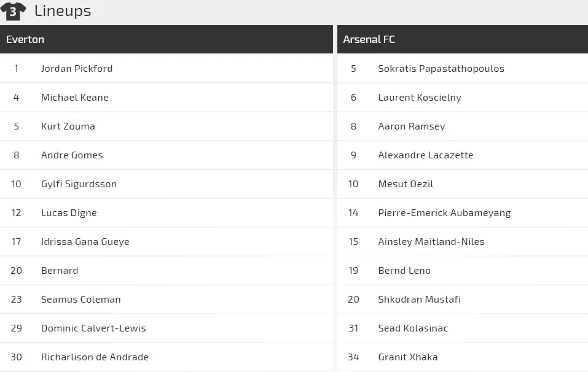The width and height of the screenshot is (588, 372).
Task: Click Sokratis Papastathopoulos in Arsenal lineup
Action: (441, 69)
